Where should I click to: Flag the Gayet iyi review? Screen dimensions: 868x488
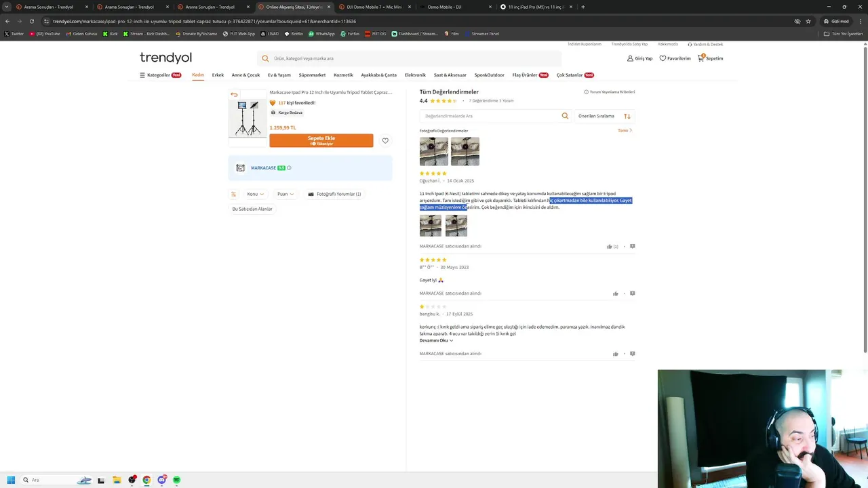(x=632, y=293)
